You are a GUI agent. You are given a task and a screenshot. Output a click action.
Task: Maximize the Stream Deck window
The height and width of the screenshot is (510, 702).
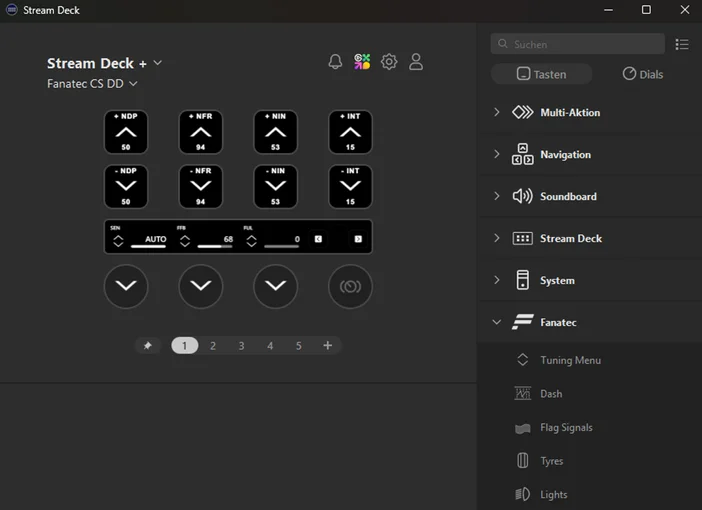pyautogui.click(x=646, y=10)
